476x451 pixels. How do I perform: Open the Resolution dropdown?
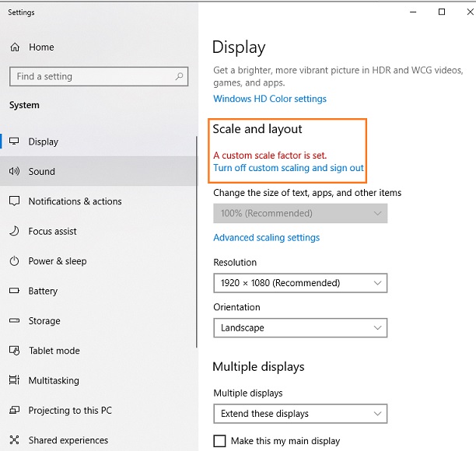(x=299, y=283)
